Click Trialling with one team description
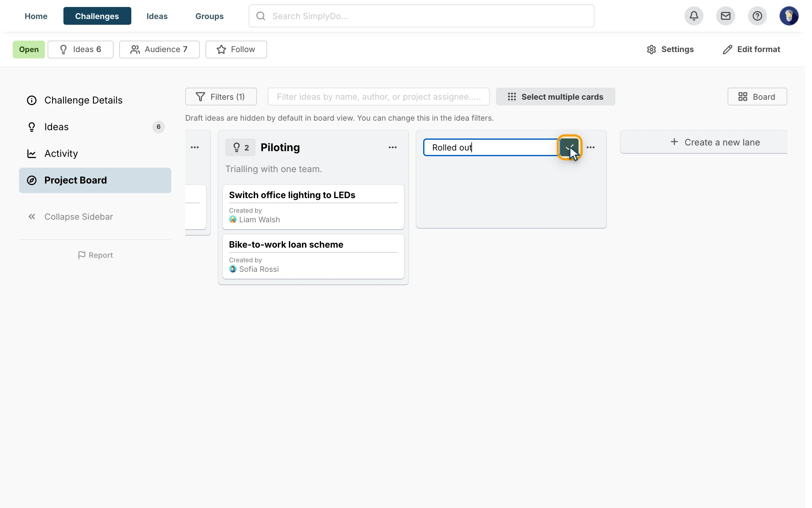812x508 pixels. (273, 169)
